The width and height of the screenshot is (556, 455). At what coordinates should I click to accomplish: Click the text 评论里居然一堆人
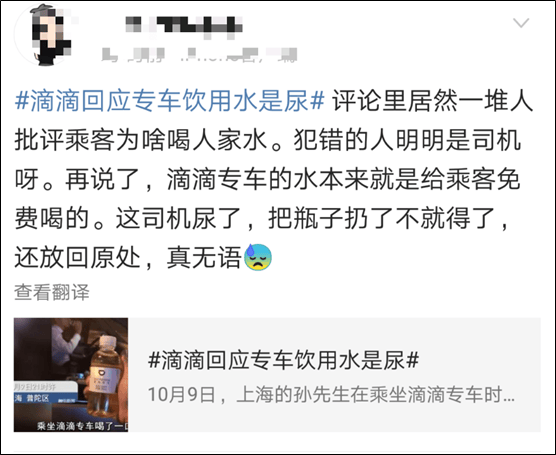[x=433, y=101]
